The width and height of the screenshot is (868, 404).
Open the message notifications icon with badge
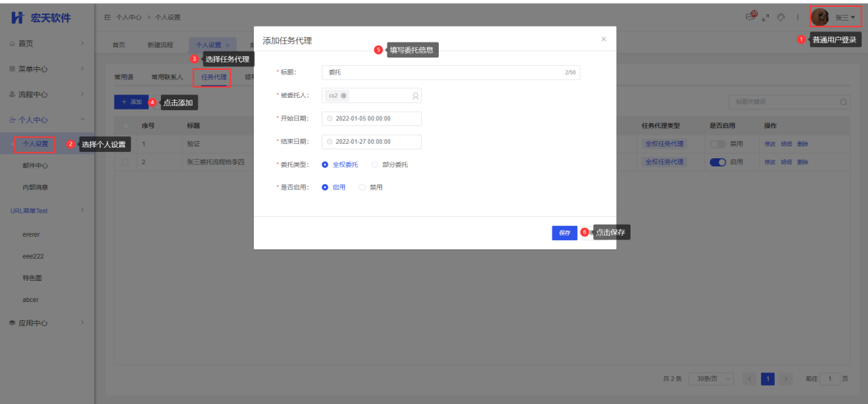coord(751,17)
